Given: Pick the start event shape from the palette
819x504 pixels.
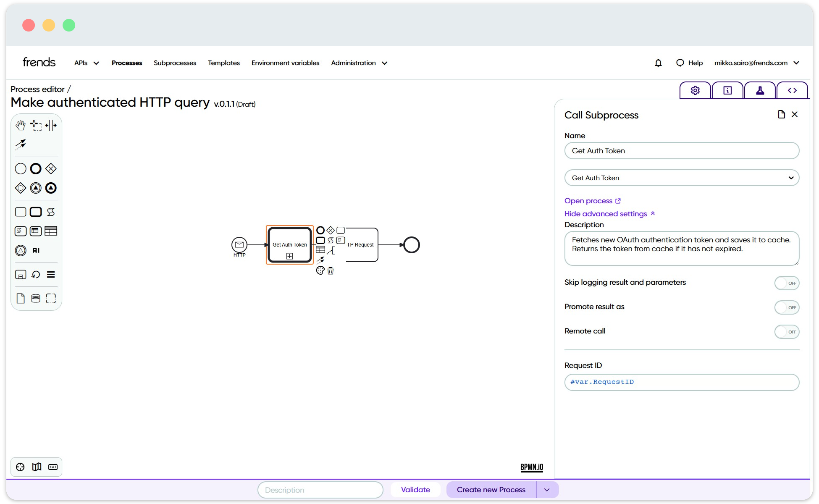Looking at the screenshot, I should 20,168.
